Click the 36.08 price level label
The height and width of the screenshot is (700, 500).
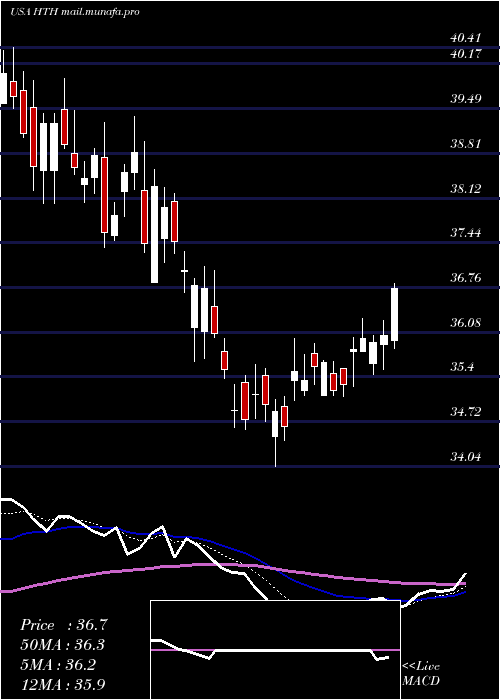pos(466,322)
